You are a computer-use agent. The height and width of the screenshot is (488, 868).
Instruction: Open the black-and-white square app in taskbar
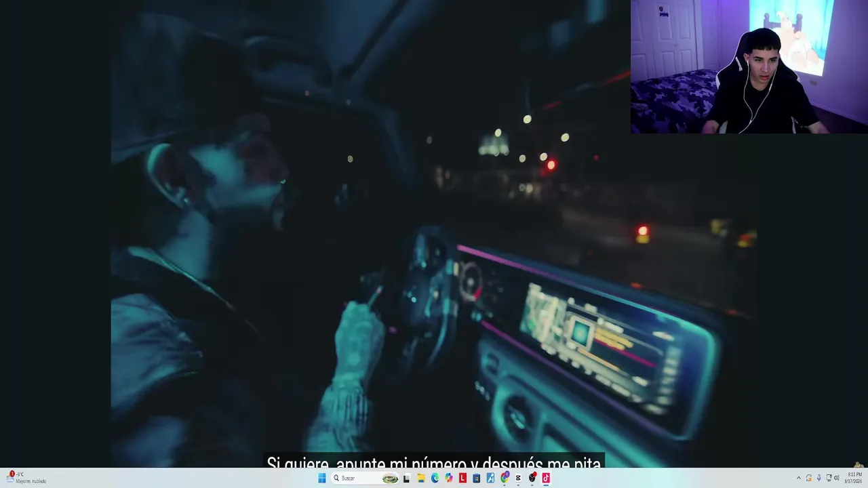[x=406, y=478]
